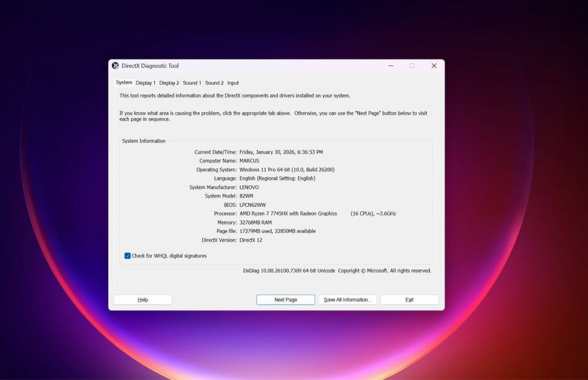
Task: Click the Exit button
Action: pyautogui.click(x=409, y=300)
